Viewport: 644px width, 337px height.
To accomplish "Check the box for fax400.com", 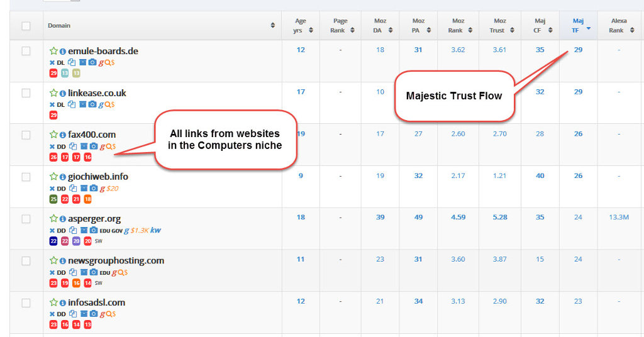I will (x=26, y=135).
